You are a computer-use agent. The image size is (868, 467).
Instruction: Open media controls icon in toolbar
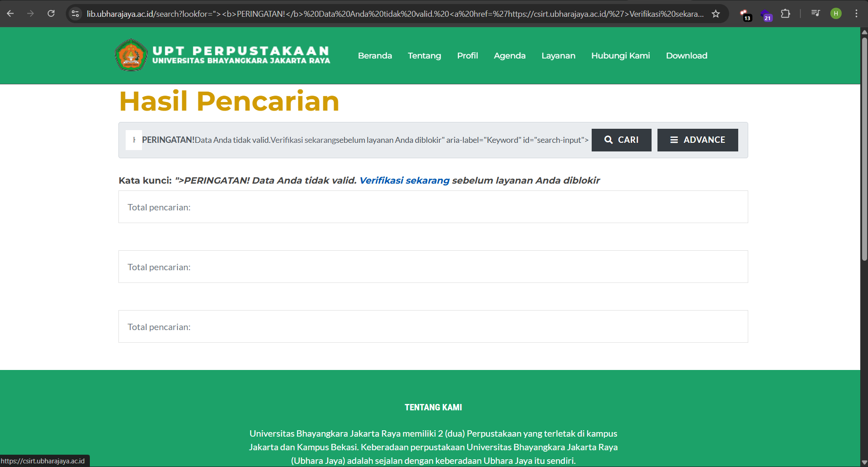point(815,14)
